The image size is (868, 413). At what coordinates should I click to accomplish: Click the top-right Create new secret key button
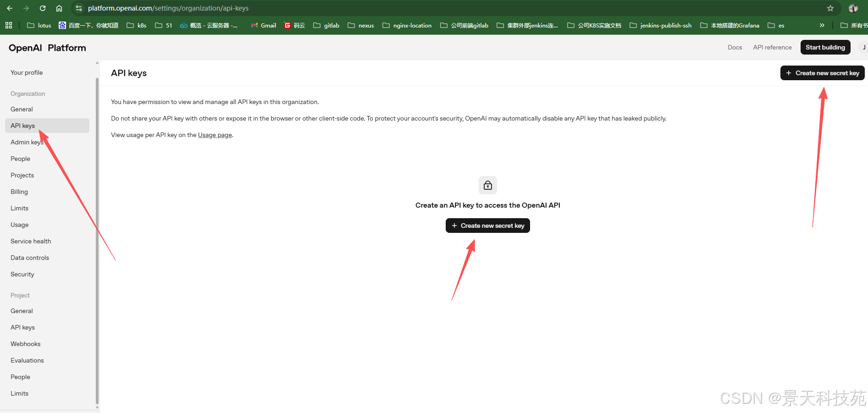[823, 73]
